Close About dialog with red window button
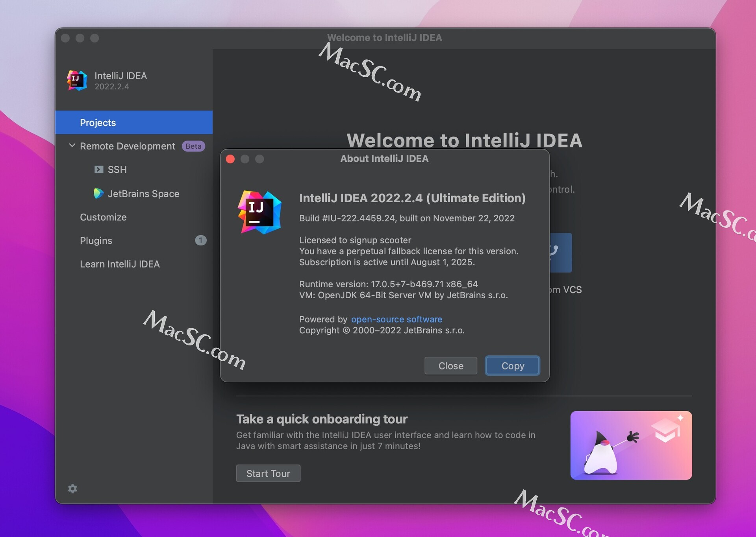 230,159
